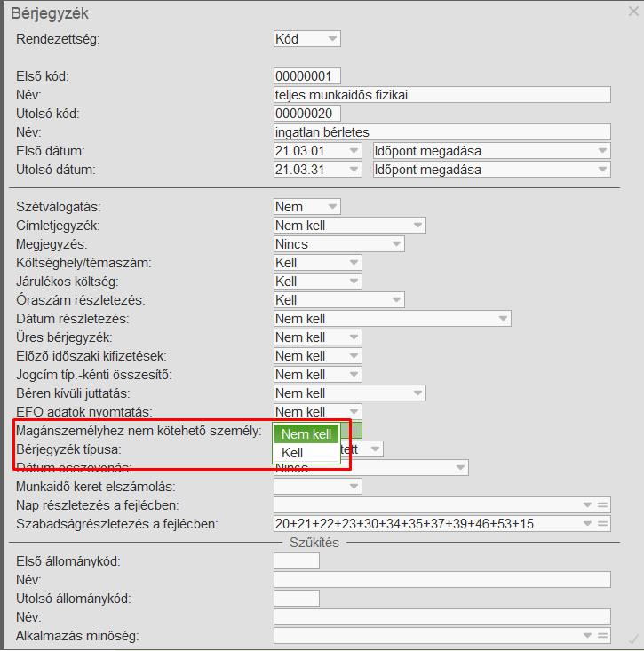
Task: Open the Járulékos költség dropdown
Action: click(x=318, y=282)
